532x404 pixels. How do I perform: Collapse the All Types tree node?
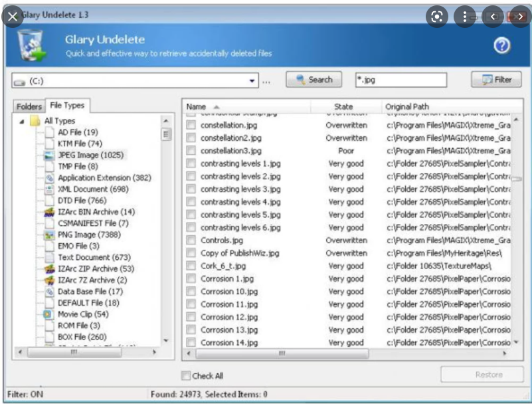click(22, 121)
